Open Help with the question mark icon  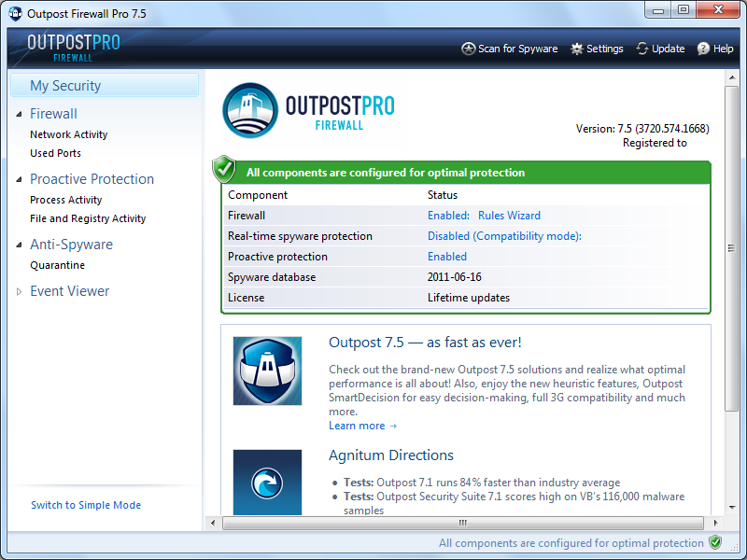703,49
